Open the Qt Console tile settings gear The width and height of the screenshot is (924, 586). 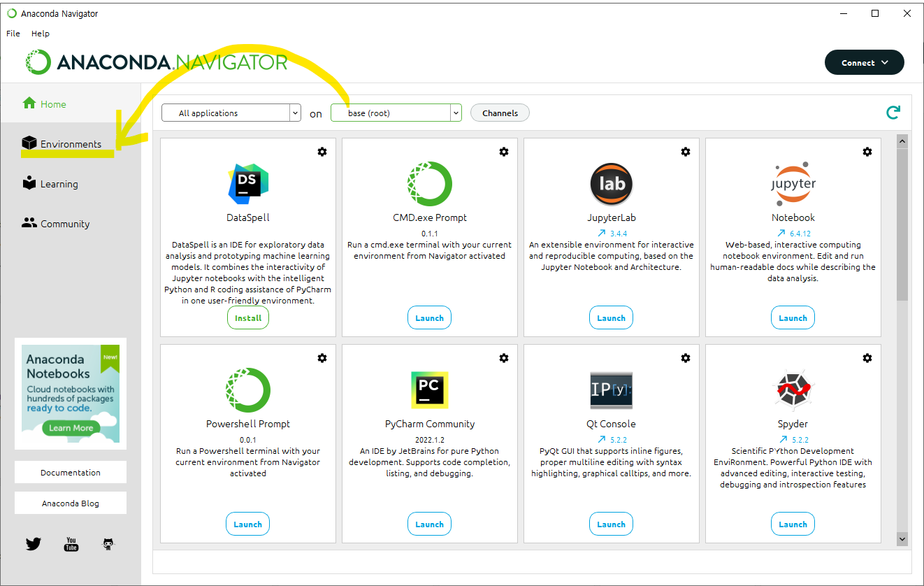coord(686,358)
